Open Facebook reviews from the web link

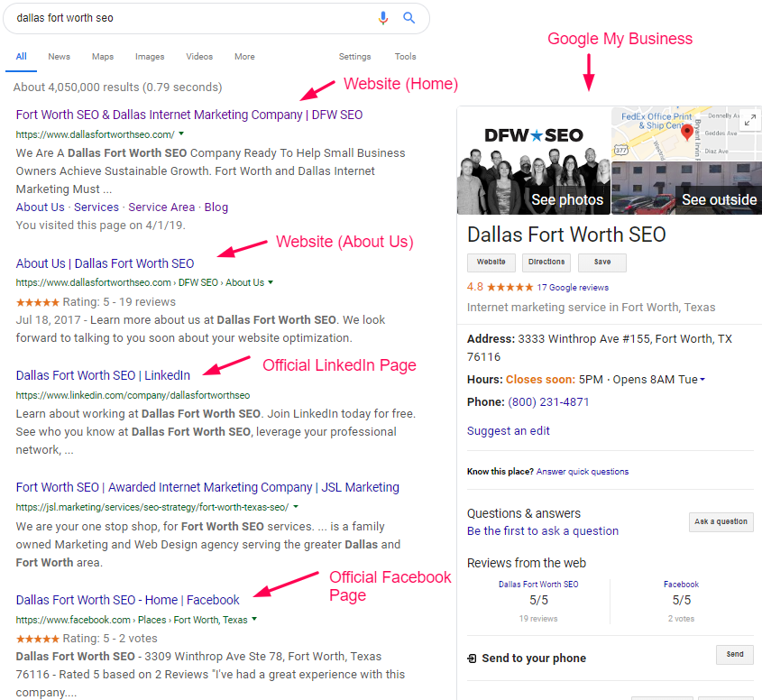[682, 585]
